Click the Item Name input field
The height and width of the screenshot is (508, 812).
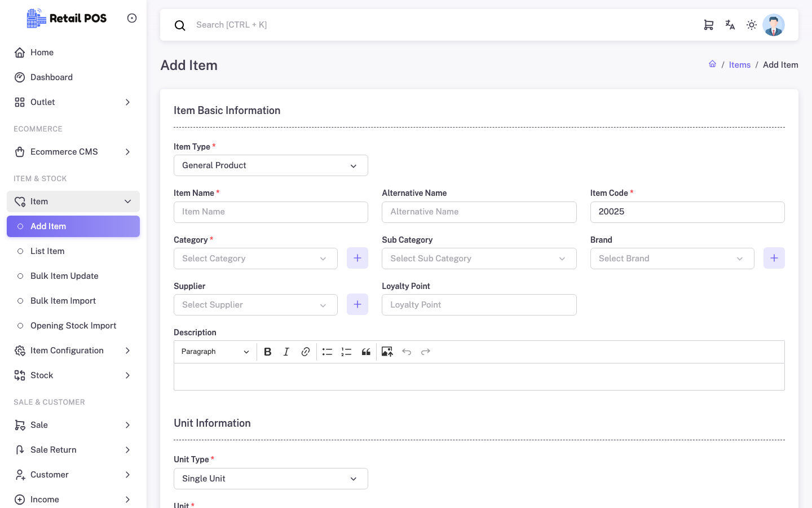coord(271,212)
